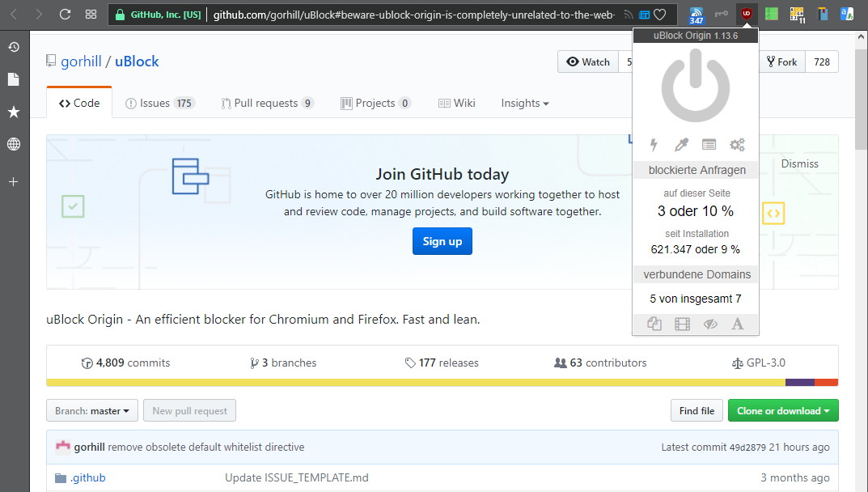Screen dimensions: 868x492
Task: Toggle remote fonts blocking icon
Action: 738,324
